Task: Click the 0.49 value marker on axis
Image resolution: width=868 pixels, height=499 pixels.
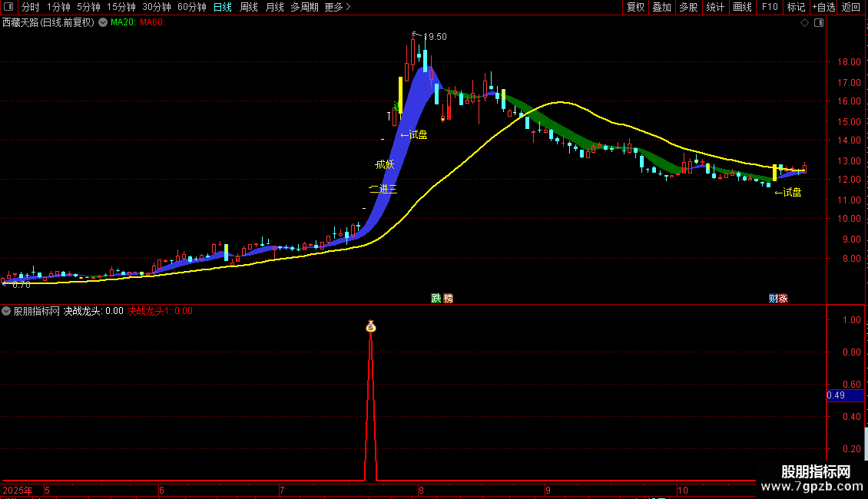Action: pos(845,395)
